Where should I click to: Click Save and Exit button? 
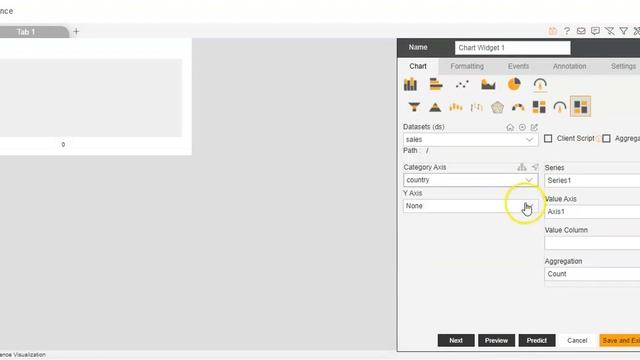click(x=620, y=340)
